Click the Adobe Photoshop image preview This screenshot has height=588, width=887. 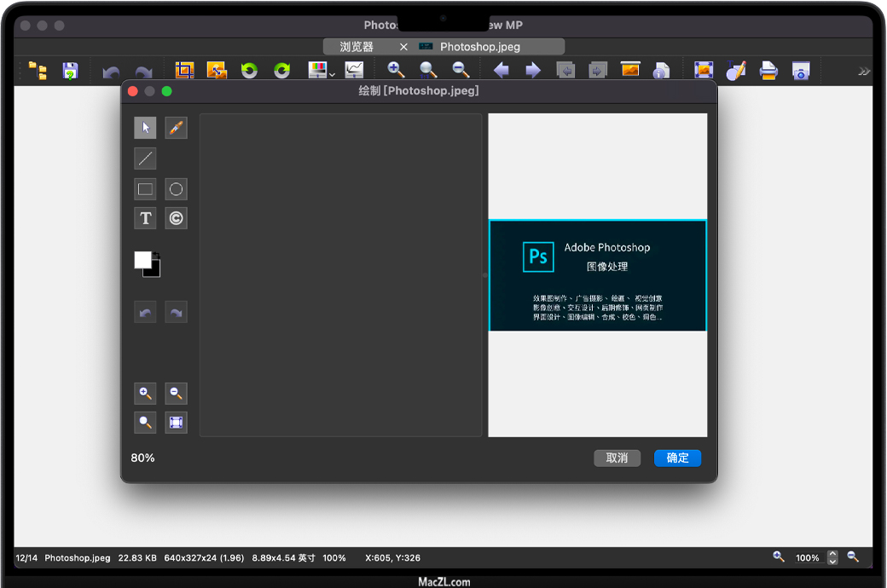[x=597, y=275]
